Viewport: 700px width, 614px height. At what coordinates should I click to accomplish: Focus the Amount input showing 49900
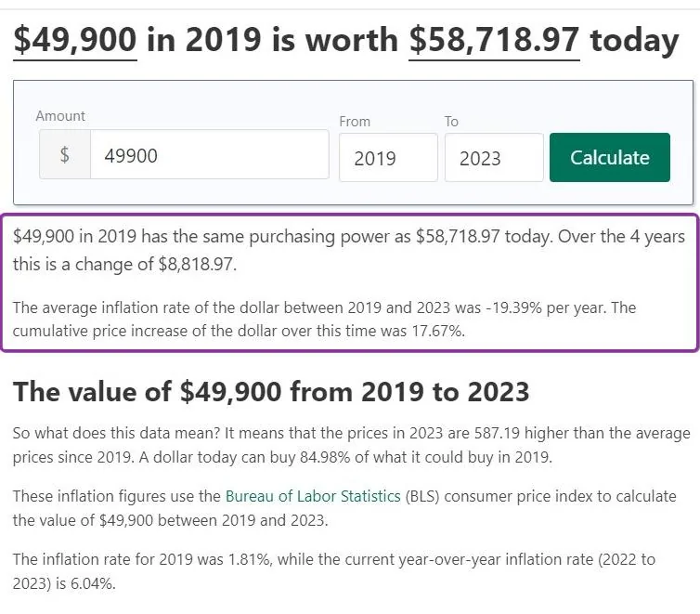pyautogui.click(x=210, y=154)
